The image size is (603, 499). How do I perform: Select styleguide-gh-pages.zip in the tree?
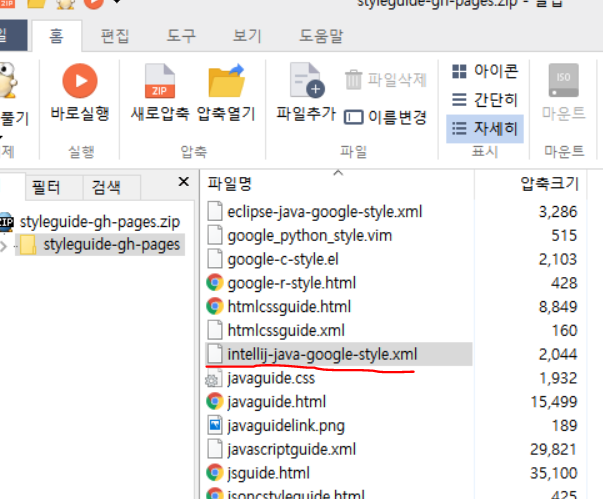click(100, 222)
